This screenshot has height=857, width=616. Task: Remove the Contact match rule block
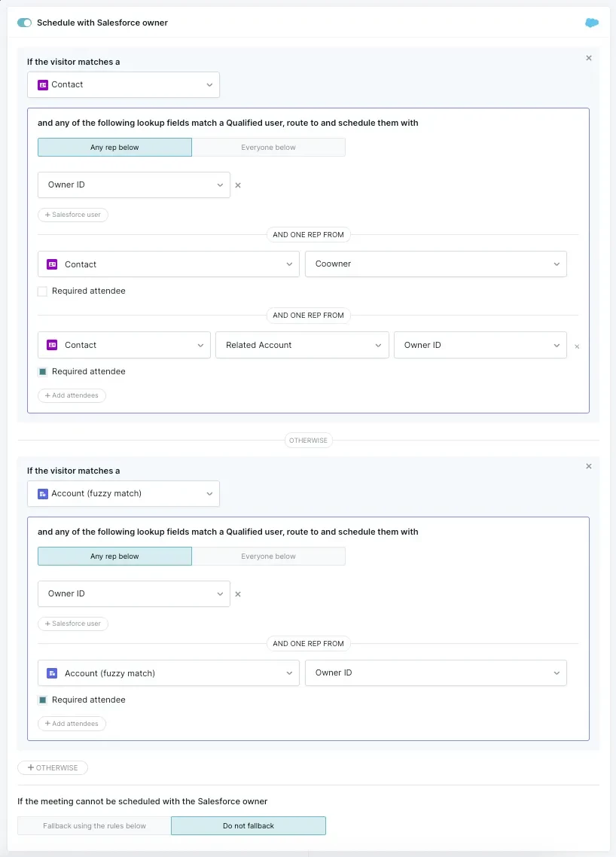pos(589,58)
